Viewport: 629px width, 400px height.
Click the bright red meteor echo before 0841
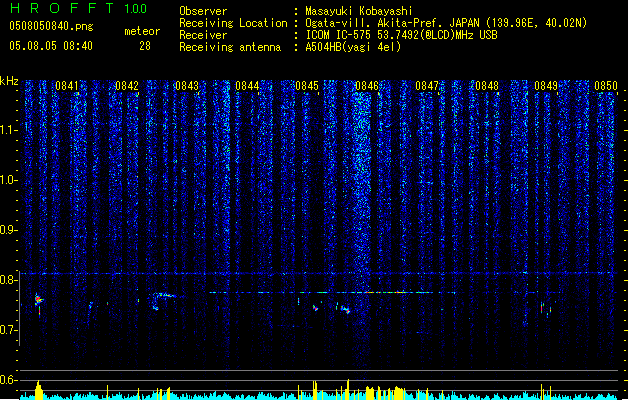(39, 300)
